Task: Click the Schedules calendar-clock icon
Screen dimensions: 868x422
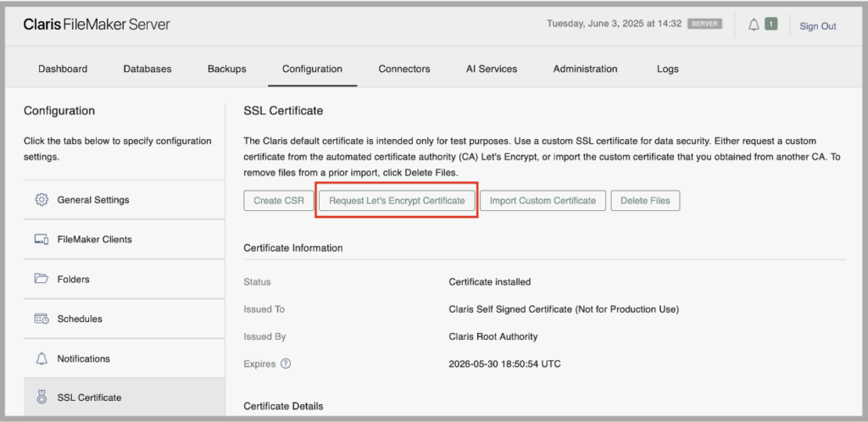Action: tap(42, 319)
